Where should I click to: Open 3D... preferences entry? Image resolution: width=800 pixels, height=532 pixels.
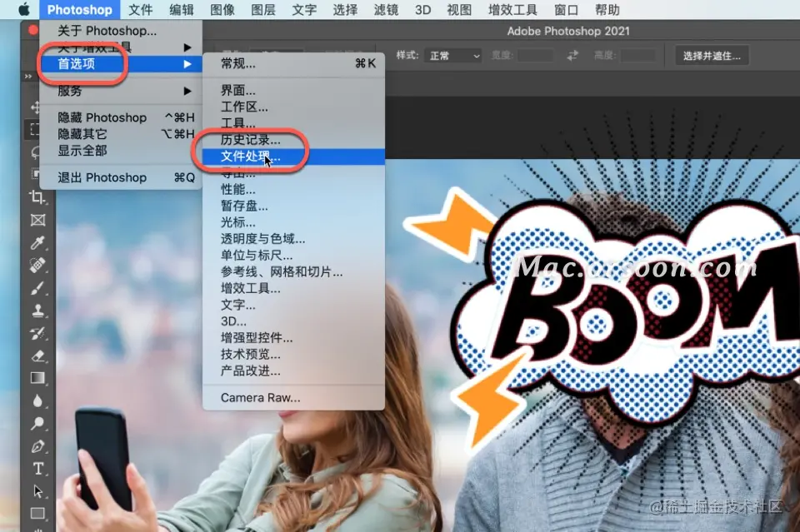click(x=293, y=321)
